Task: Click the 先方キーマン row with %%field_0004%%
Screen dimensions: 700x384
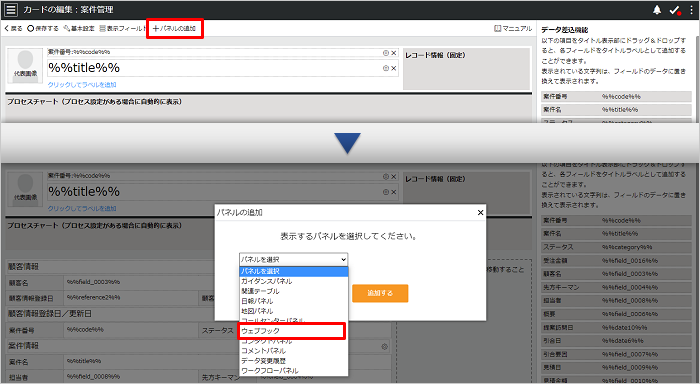Action: [616, 287]
